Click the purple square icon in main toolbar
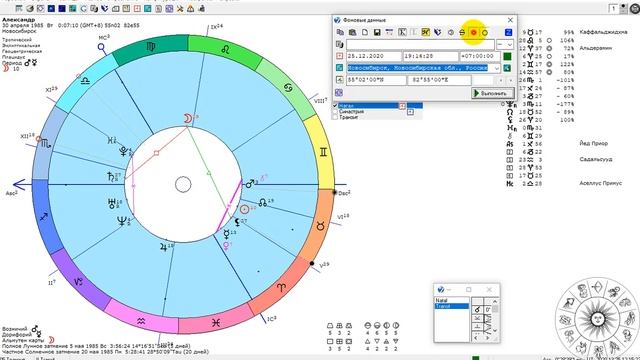640x360 pixels. (x=169, y=9)
